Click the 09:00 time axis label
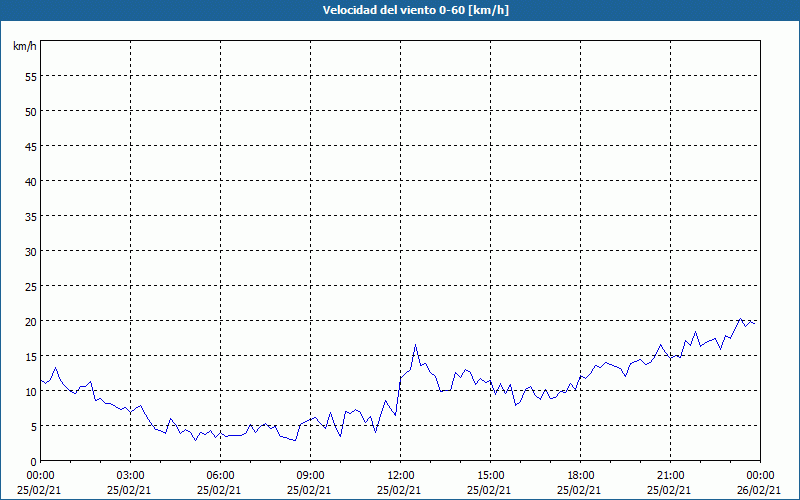Image resolution: width=800 pixels, height=500 pixels. (310, 475)
